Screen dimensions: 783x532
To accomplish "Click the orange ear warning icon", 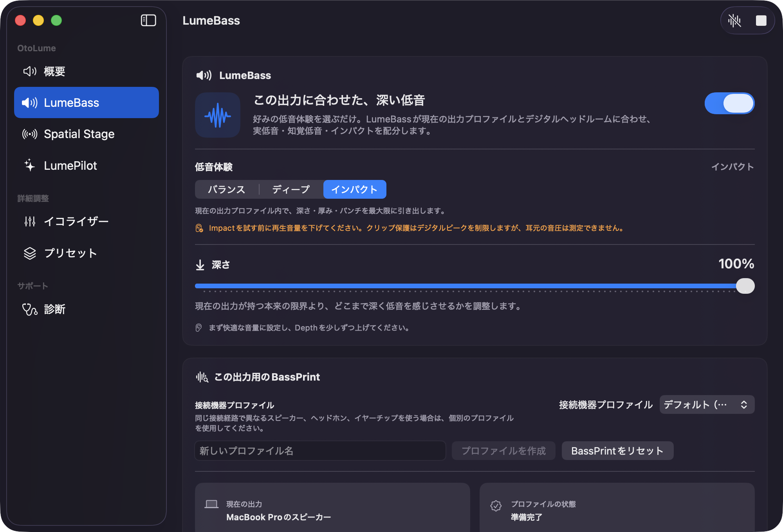I will click(199, 228).
